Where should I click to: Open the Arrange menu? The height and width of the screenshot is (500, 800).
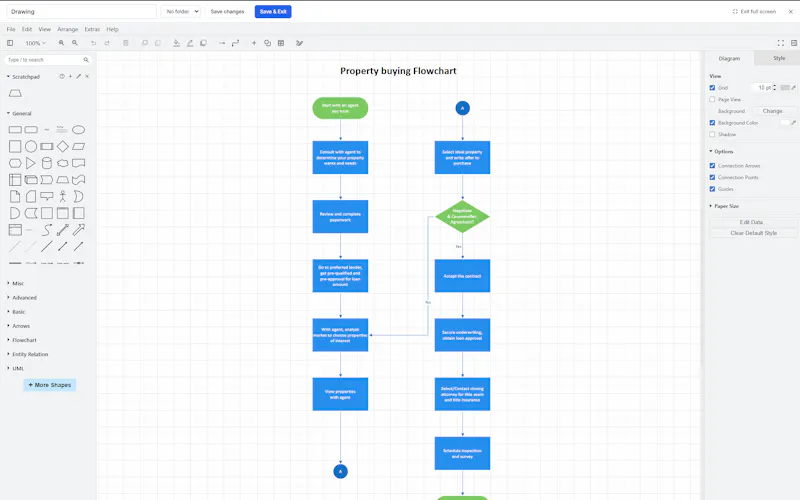click(x=68, y=30)
